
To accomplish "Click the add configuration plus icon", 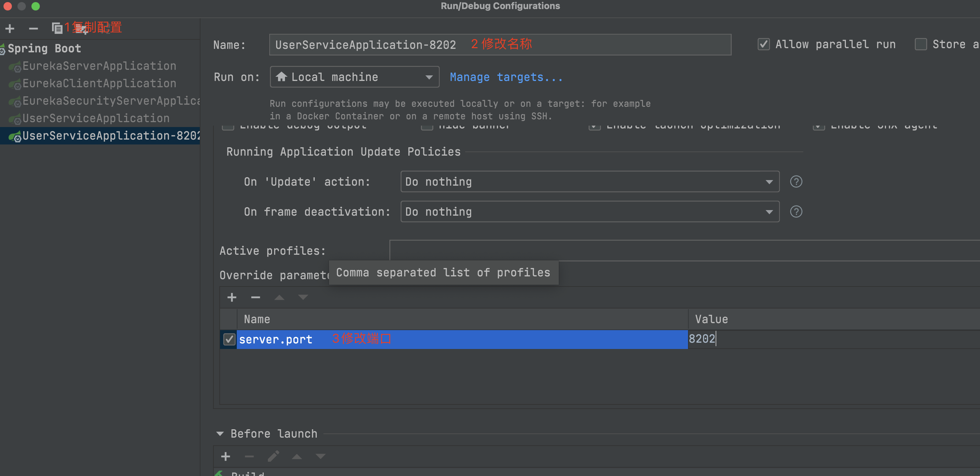I will (x=10, y=28).
